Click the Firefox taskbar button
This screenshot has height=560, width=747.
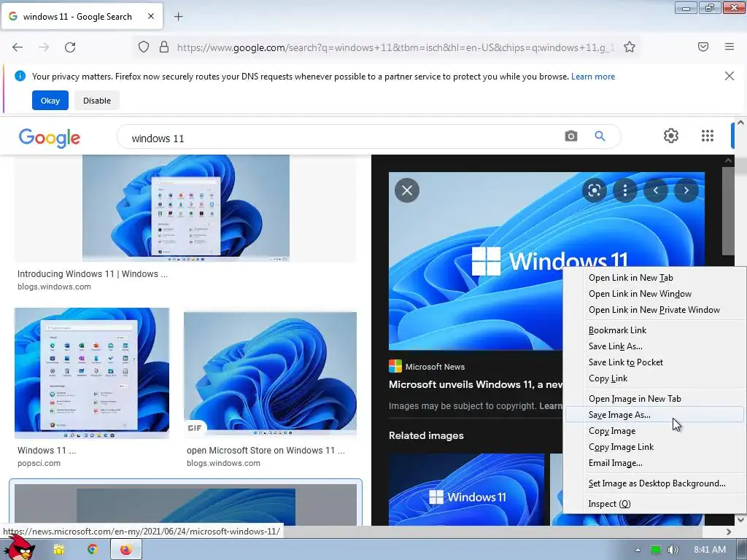tap(125, 550)
